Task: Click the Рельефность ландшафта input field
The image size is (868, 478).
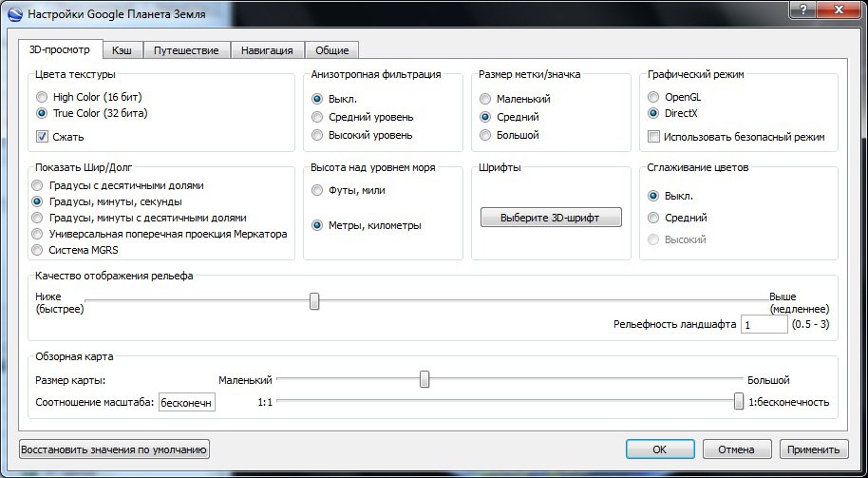Action: coord(764,325)
